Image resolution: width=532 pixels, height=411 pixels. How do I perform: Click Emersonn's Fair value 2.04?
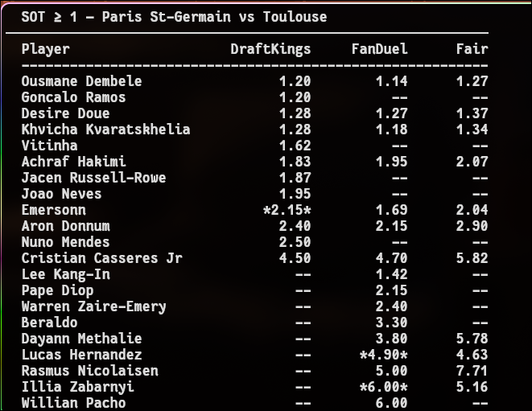tap(472, 210)
